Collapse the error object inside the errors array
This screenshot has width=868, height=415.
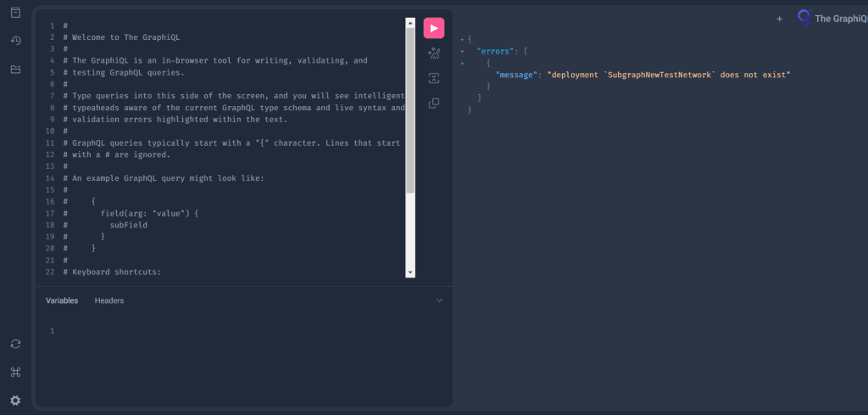[462, 63]
